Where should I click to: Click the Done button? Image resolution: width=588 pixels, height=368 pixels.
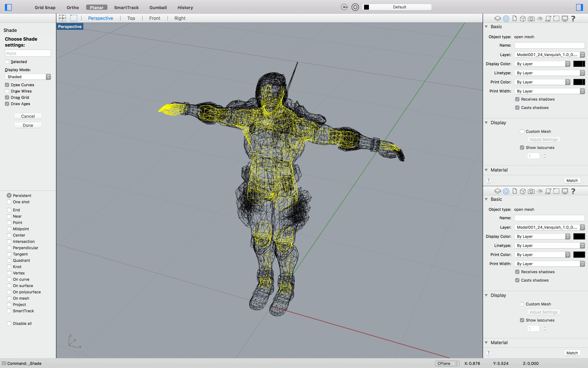tap(28, 125)
